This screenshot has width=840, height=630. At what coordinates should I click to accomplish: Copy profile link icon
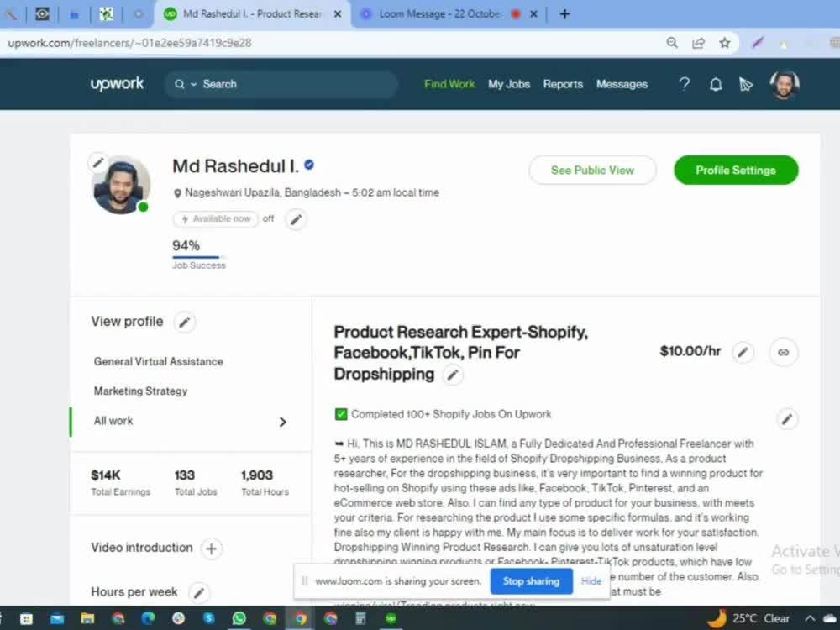783,352
